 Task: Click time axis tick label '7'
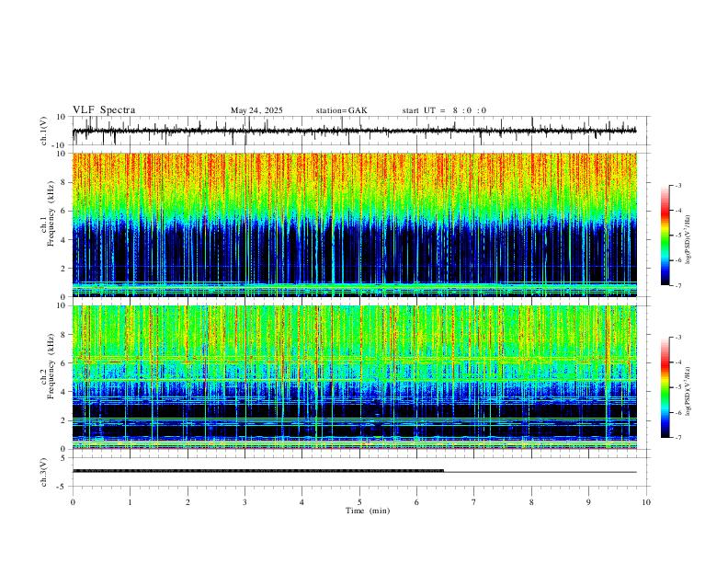[x=474, y=502]
